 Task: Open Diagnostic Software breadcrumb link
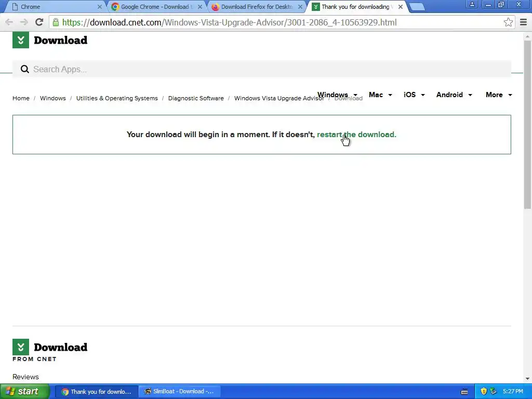click(196, 98)
